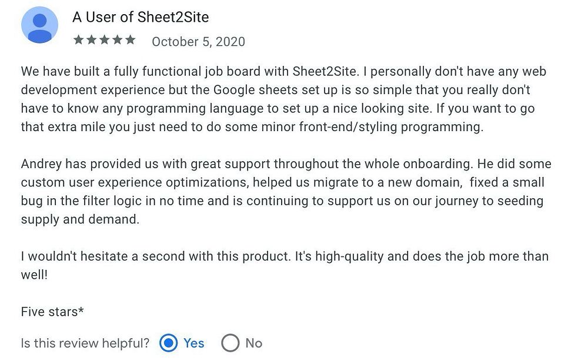Click the review date October 5, 2020

[x=198, y=42]
